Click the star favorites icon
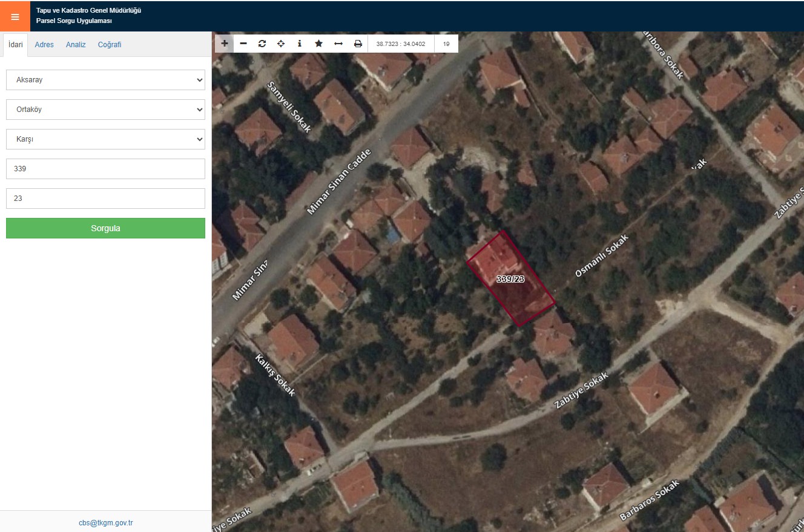 click(318, 44)
